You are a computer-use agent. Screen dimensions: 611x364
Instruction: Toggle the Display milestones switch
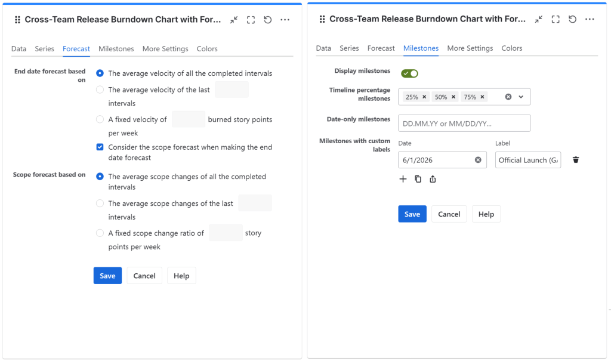(409, 73)
